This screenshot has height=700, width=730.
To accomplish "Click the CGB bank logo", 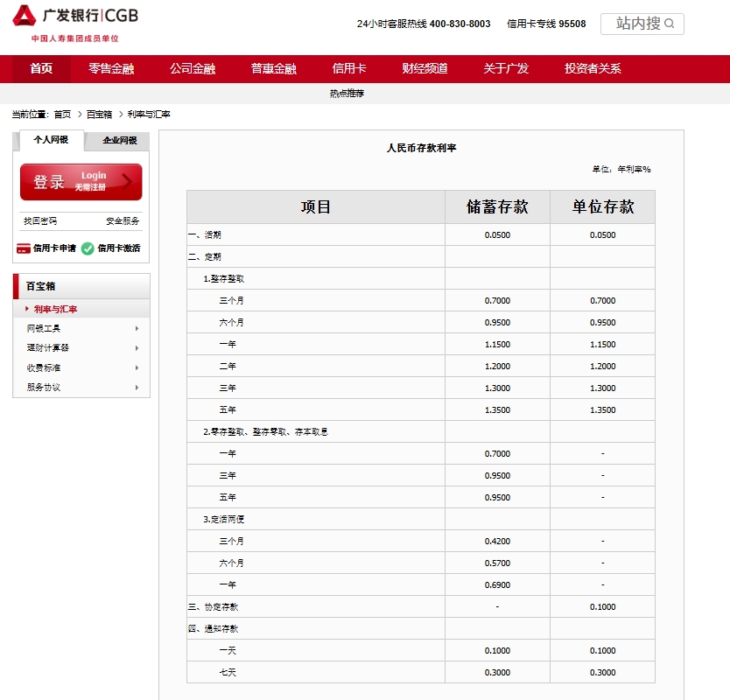I will 74,17.
